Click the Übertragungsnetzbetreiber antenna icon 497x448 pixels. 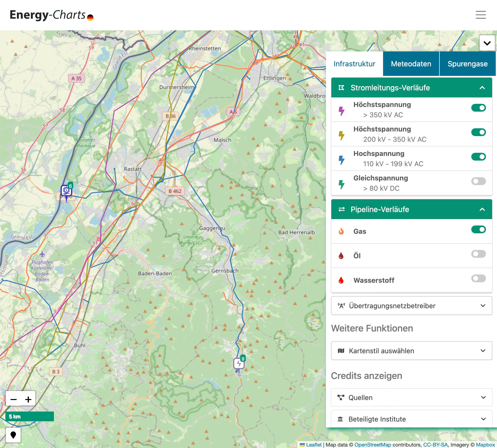(341, 306)
